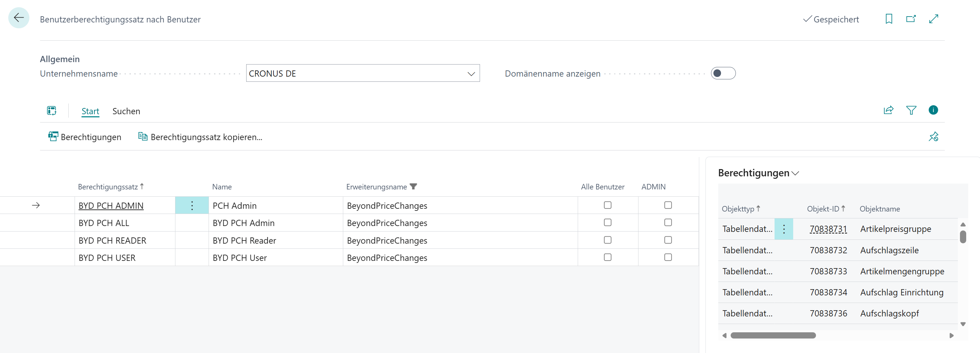Image resolution: width=980 pixels, height=353 pixels.
Task: Switch to the Start tab
Action: (90, 111)
